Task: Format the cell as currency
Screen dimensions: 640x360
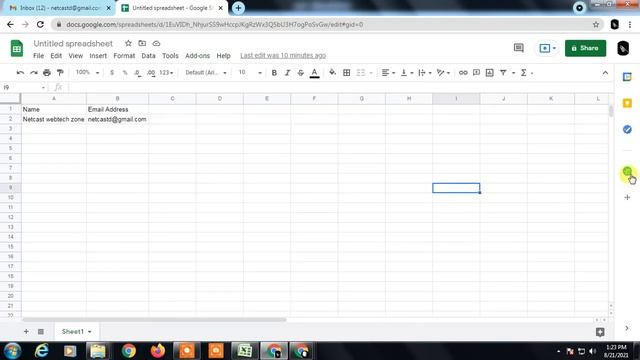Action: tap(112, 73)
